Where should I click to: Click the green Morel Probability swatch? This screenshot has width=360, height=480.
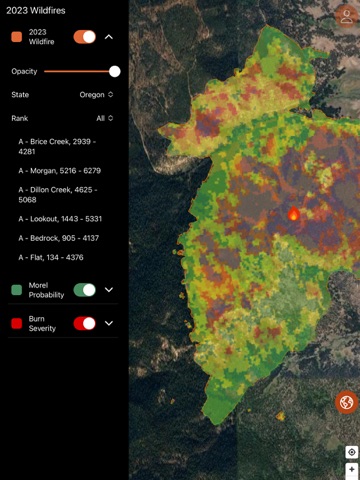pos(17,290)
